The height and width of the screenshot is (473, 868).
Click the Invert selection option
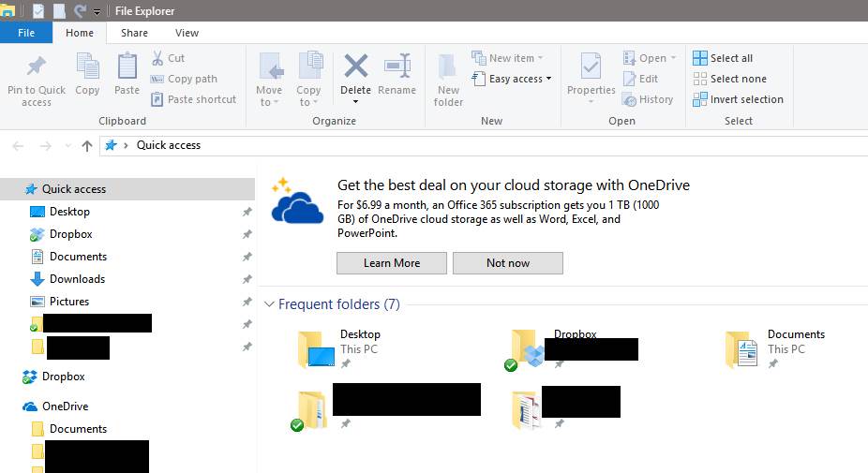(738, 99)
